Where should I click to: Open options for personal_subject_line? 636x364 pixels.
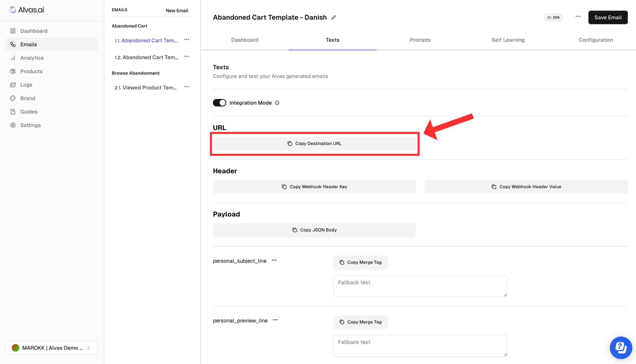(x=274, y=260)
